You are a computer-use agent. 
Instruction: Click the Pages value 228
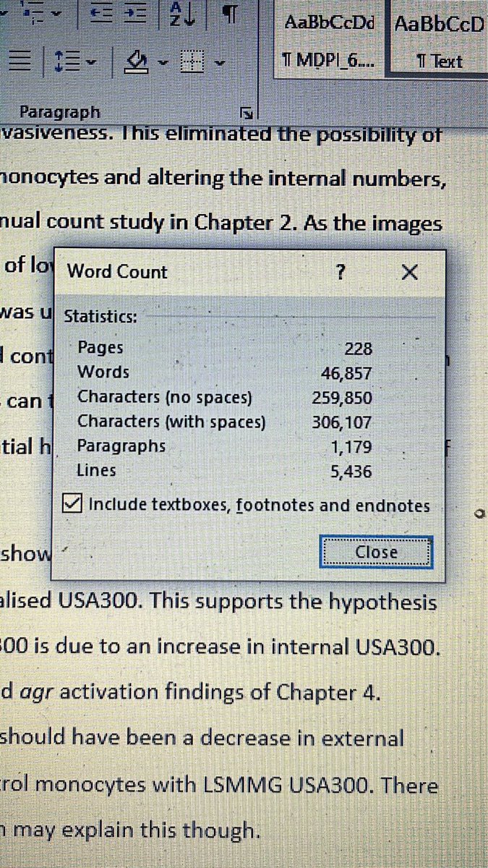359,349
